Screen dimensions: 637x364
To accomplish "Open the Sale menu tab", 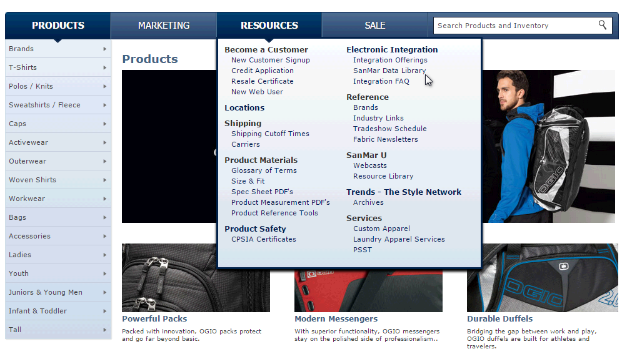I will (x=375, y=26).
